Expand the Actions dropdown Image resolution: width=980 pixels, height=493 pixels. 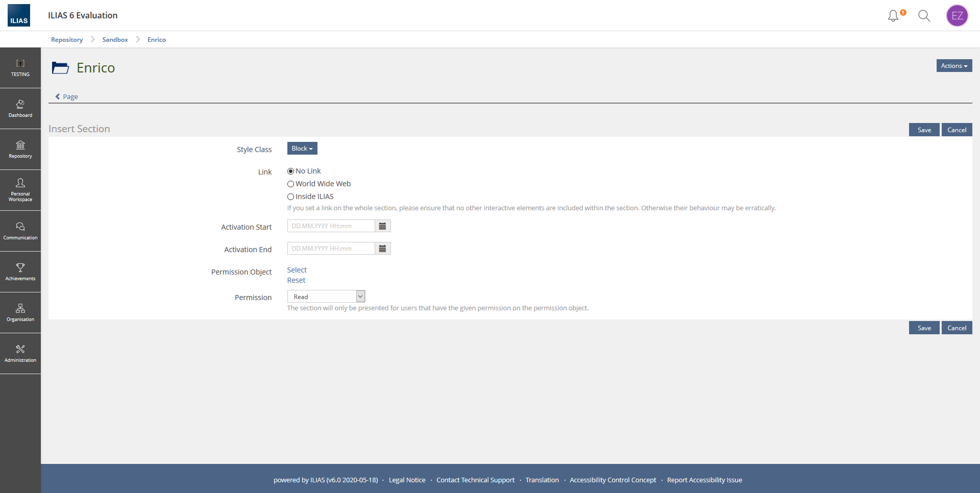click(954, 66)
